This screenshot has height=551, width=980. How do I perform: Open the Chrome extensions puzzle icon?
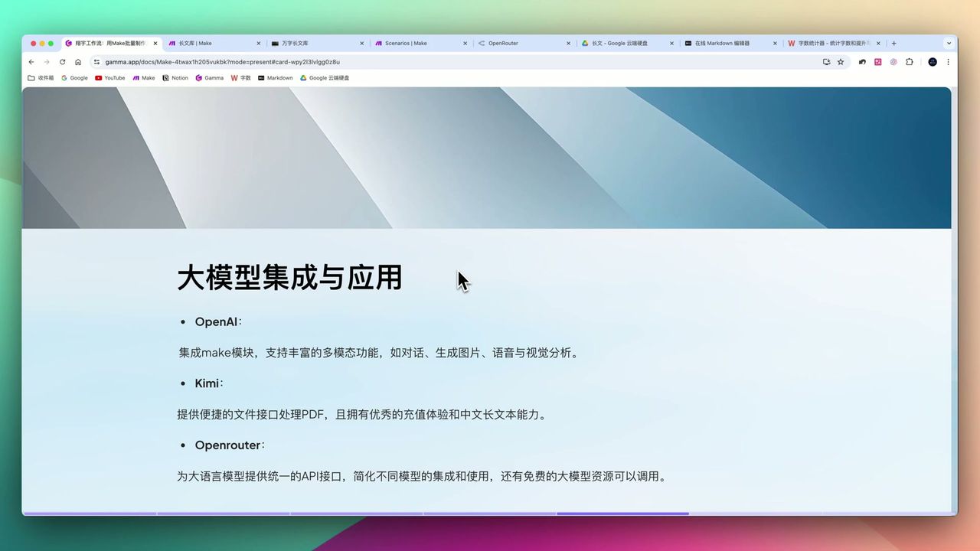909,62
